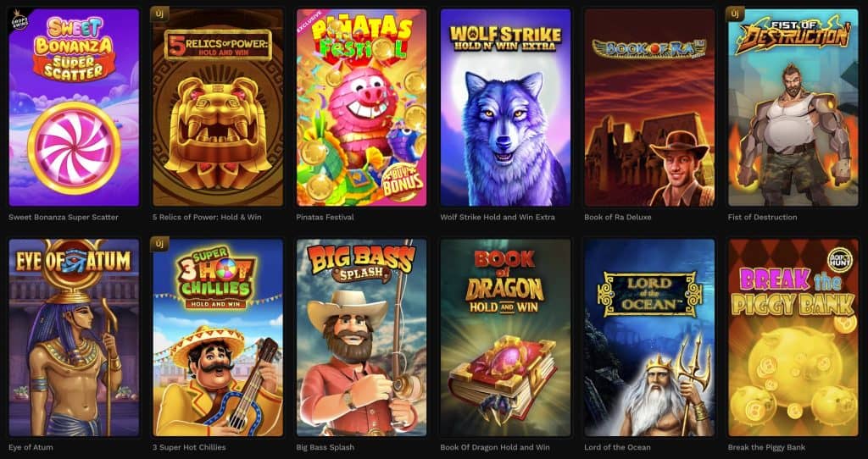Click the Drops Hunt badge on Break the Piggy Bank
The image size is (868, 459).
839,259
